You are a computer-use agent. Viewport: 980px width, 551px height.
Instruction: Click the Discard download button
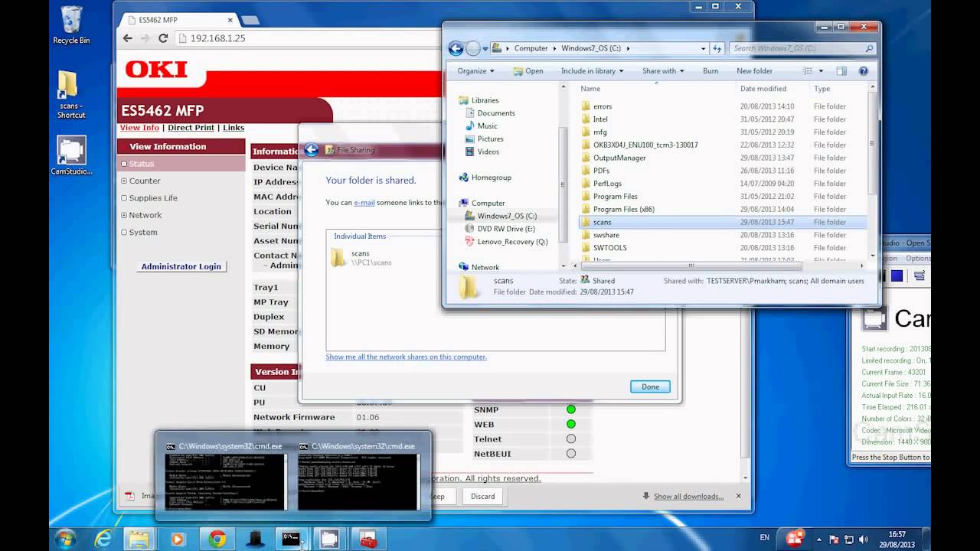click(x=482, y=496)
